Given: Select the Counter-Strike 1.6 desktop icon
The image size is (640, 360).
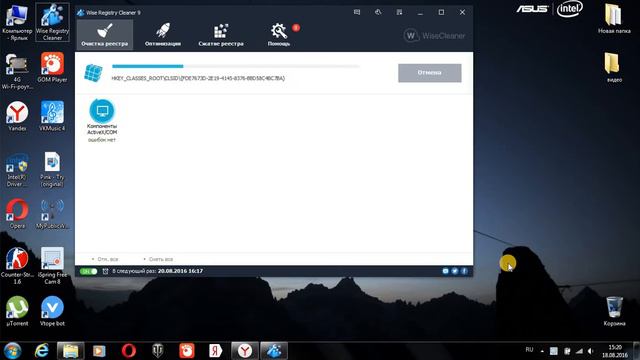Looking at the screenshot, I should coord(17,266).
